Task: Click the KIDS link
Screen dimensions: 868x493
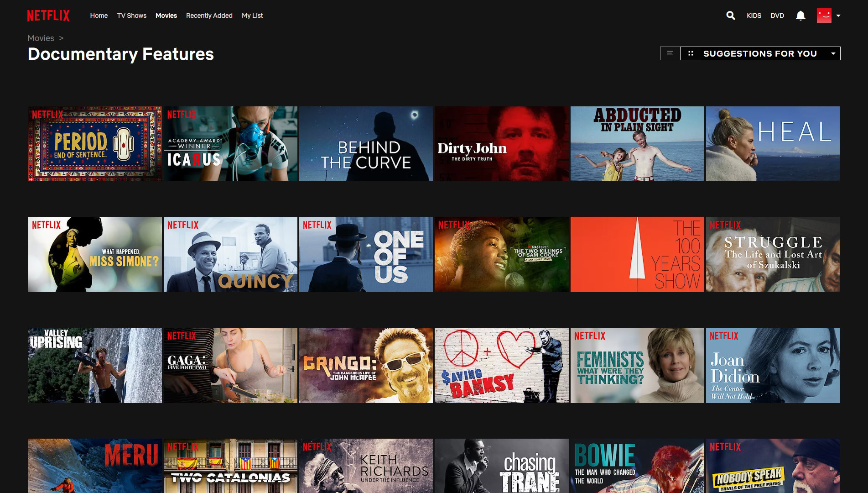Action: [x=754, y=16]
